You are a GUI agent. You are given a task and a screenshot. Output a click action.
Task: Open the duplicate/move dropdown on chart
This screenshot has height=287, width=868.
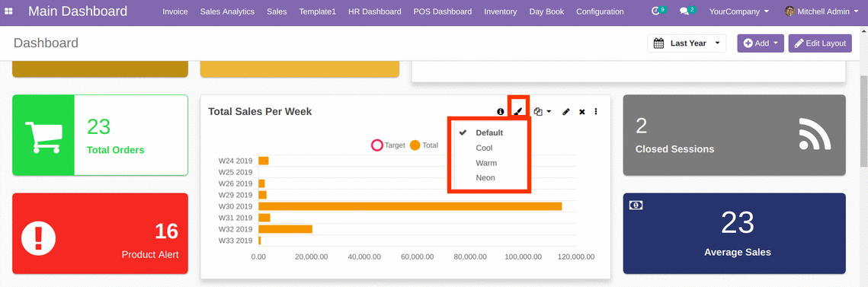[542, 112]
